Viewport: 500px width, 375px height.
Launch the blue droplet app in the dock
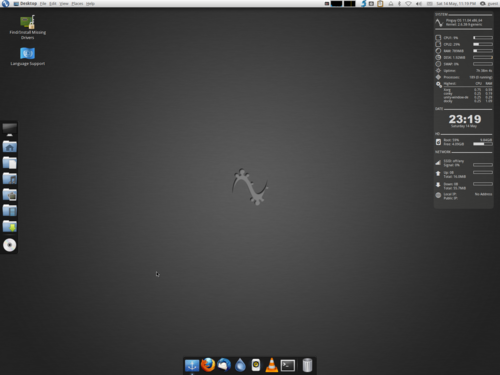coord(240,365)
